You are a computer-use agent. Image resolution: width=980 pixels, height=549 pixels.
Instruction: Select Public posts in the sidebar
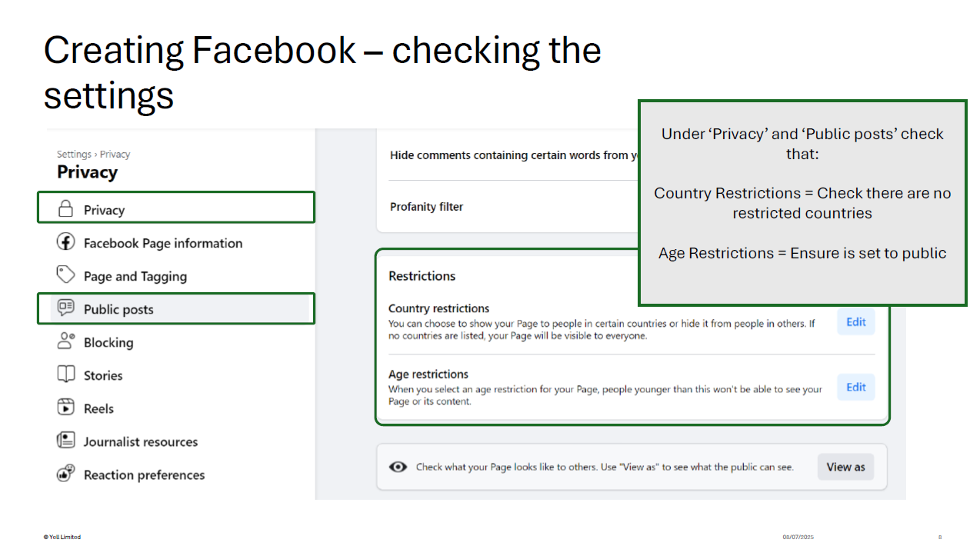point(176,308)
